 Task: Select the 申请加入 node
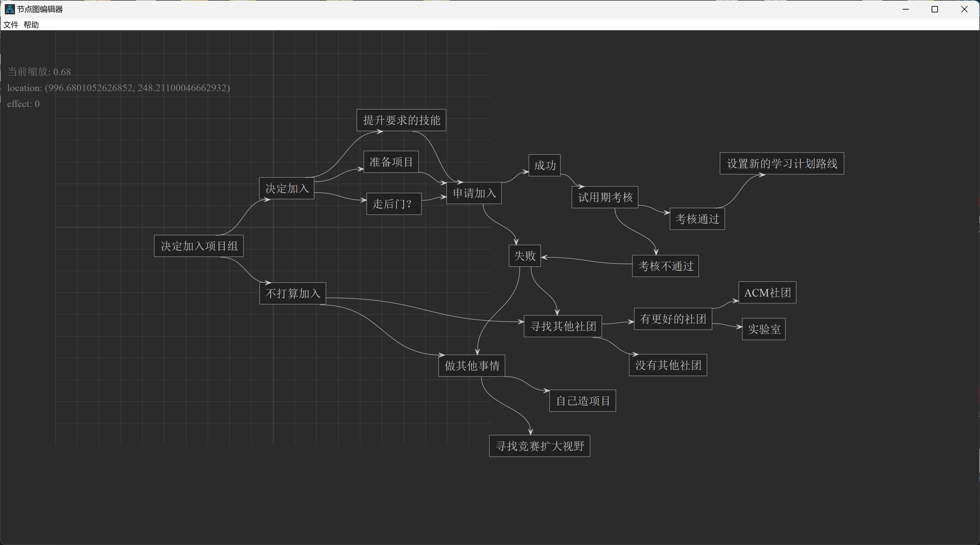point(474,193)
